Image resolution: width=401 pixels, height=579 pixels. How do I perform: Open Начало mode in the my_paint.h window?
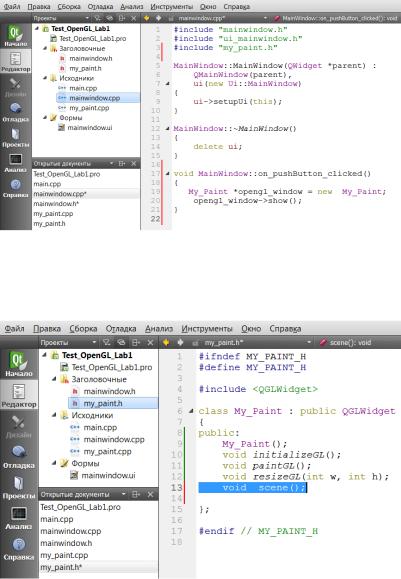click(x=18, y=364)
